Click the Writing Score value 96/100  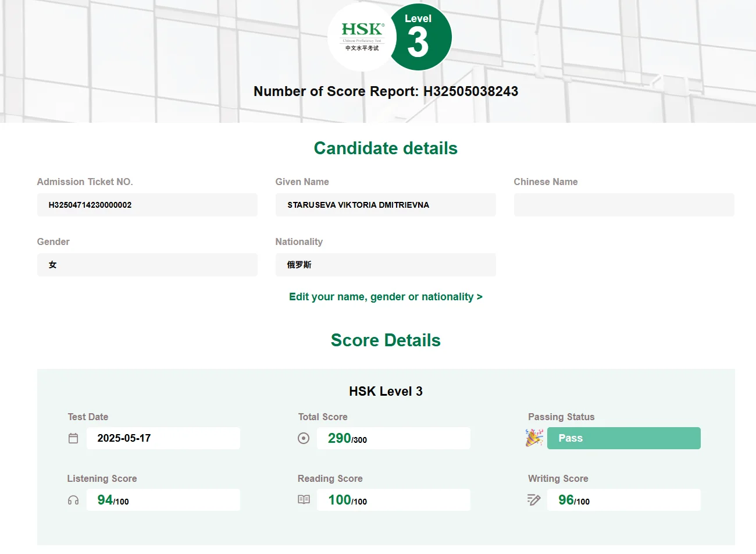click(624, 500)
